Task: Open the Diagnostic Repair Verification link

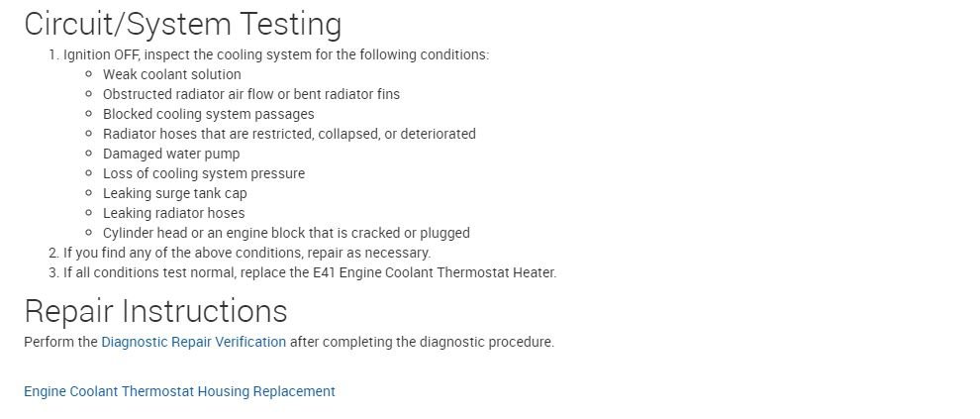Action: pyautogui.click(x=193, y=342)
